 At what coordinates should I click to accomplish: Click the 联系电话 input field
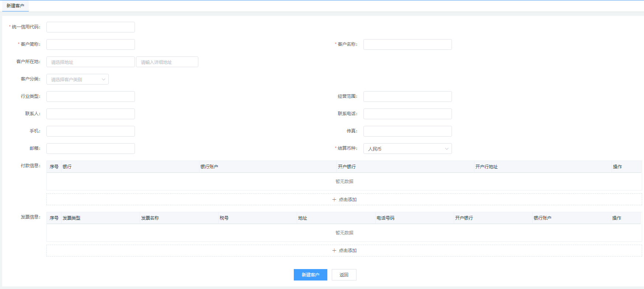click(x=407, y=114)
